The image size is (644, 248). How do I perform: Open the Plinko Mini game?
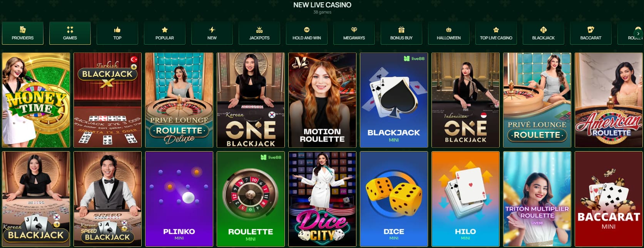[179, 199]
